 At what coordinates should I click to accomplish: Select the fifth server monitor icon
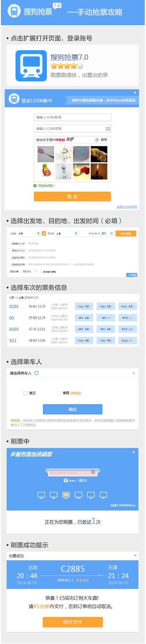[91, 495]
